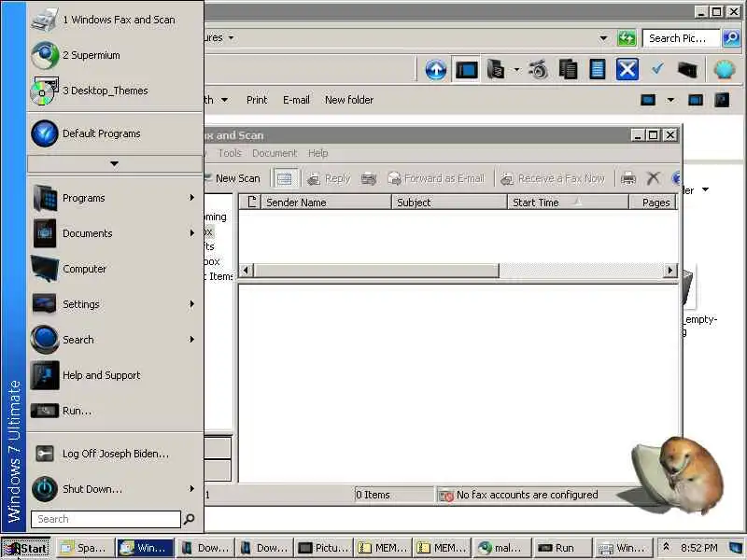Image resolution: width=747 pixels, height=560 pixels.
Task: Click the folders icon in Explorer toolbar
Action: (x=496, y=70)
